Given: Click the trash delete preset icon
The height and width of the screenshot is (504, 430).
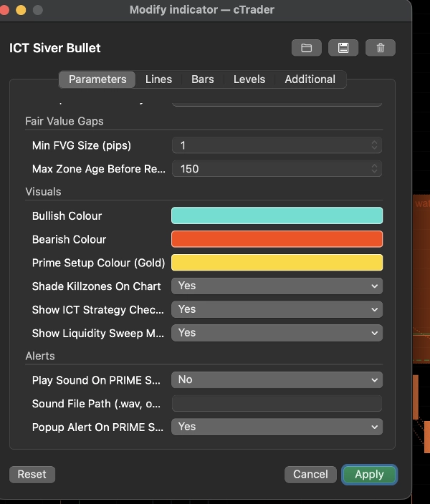Looking at the screenshot, I should [381, 48].
